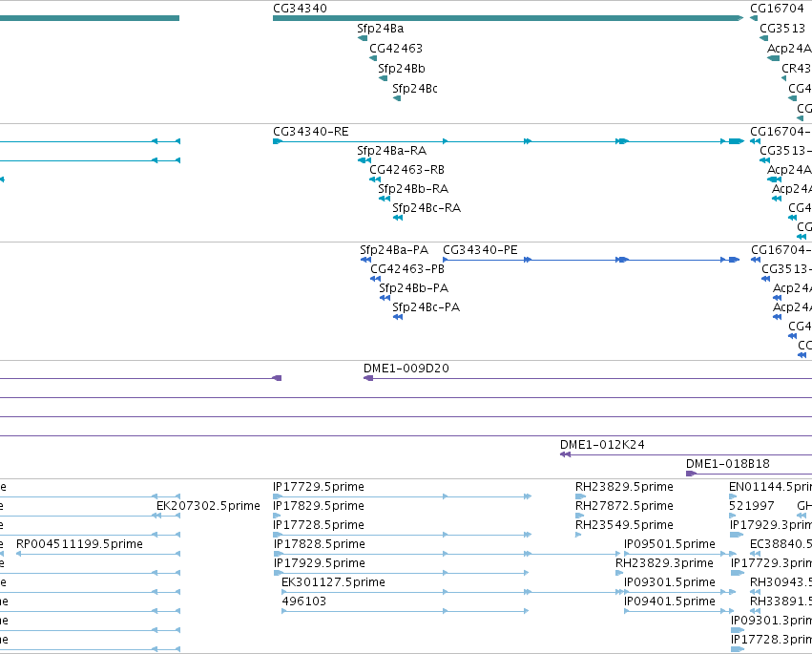Select the CG34340-RE transcript label
Viewport: 812px width, 654px height.
click(x=311, y=132)
